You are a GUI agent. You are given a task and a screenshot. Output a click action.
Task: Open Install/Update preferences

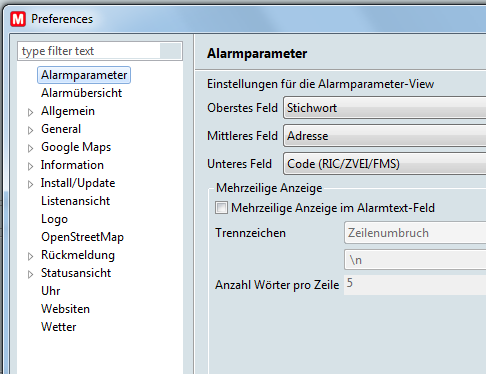tap(78, 183)
